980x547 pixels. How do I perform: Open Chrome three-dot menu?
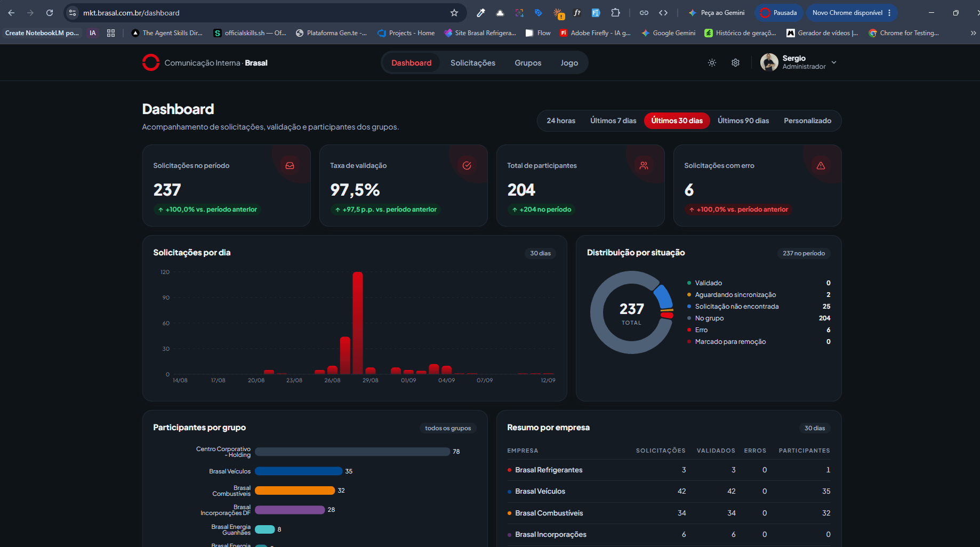coord(889,13)
